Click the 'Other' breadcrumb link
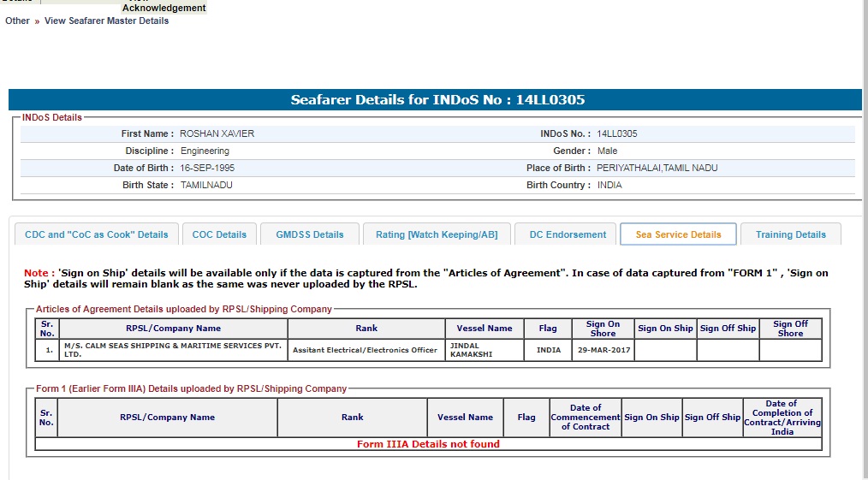This screenshot has width=868, height=480. pos(17,21)
